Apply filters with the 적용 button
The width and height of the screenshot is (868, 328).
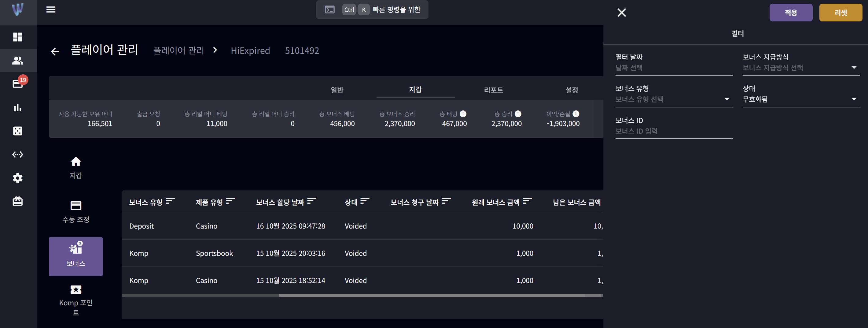[x=790, y=13]
